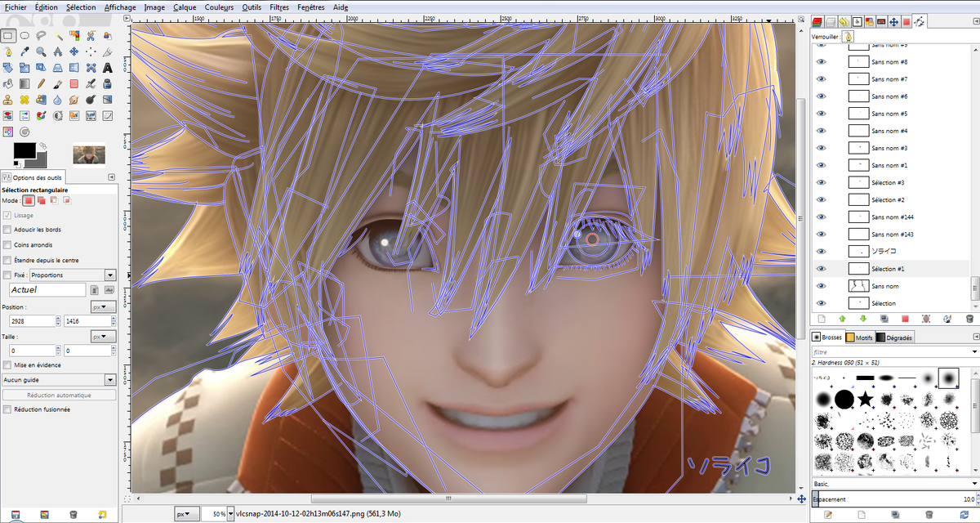Select the star-shaped brush
The image size is (980, 523).
click(866, 399)
